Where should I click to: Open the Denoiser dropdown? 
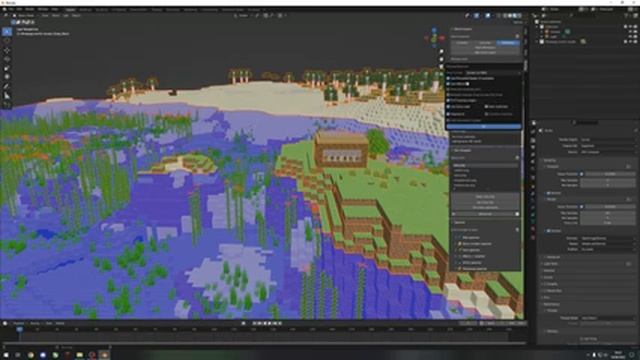point(608,238)
